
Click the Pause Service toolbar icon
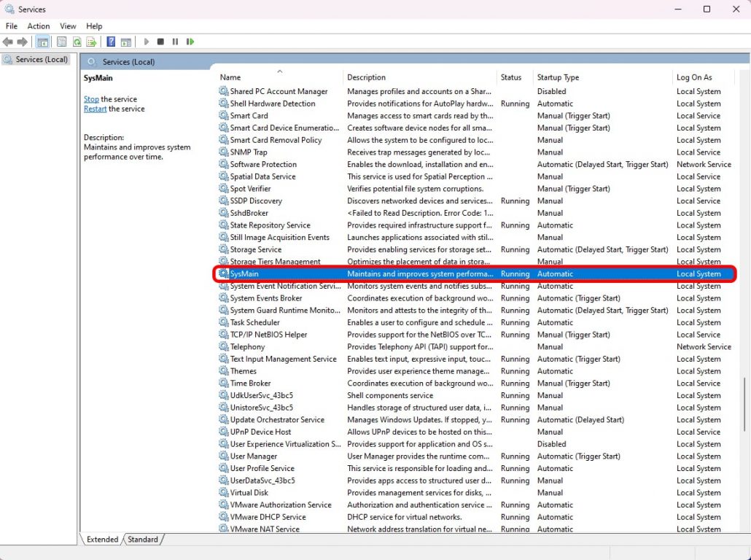[175, 42]
